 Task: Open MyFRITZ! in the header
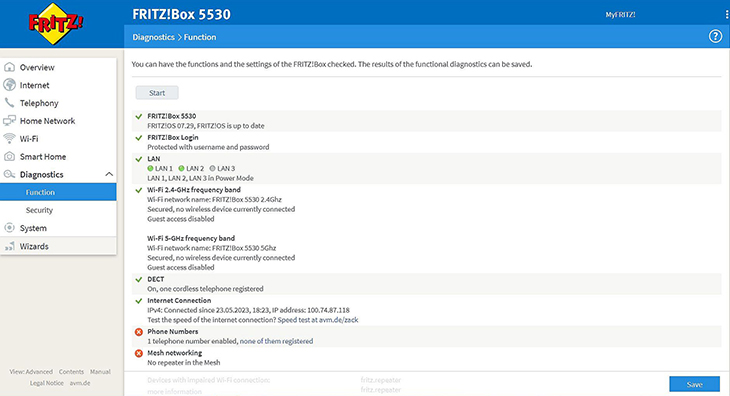620,14
